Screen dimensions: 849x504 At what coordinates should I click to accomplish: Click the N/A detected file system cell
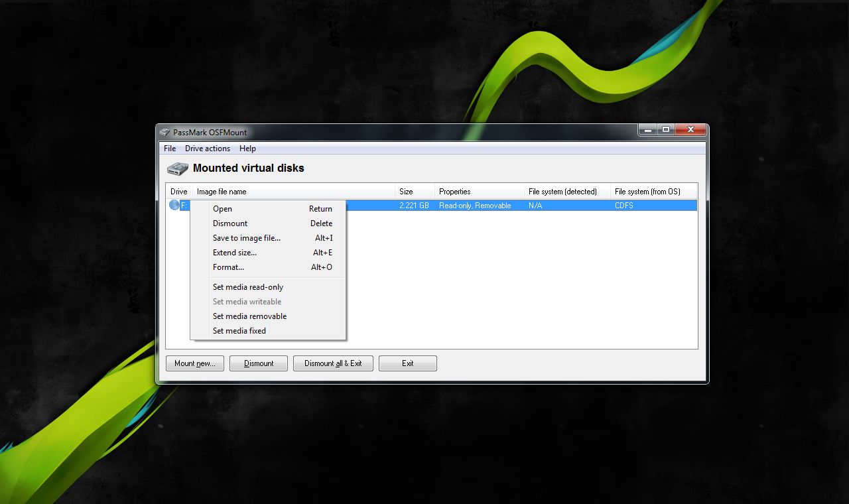tap(535, 206)
